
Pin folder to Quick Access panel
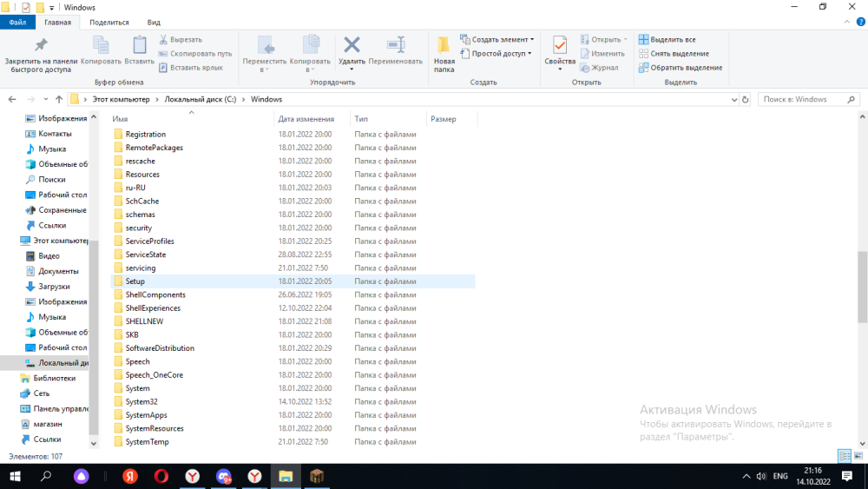[41, 55]
